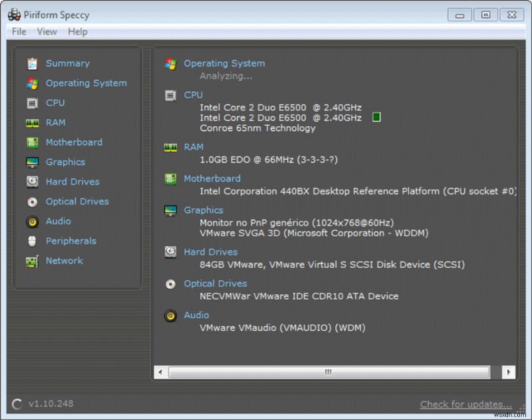532x420 pixels.
Task: Go to the CPU section in sidebar
Action: (x=55, y=103)
